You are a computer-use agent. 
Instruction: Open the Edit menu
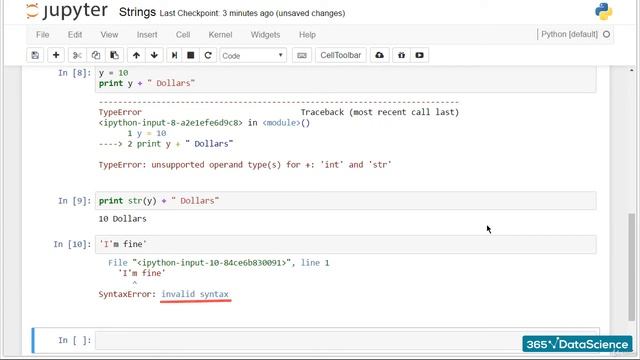pos(75,35)
